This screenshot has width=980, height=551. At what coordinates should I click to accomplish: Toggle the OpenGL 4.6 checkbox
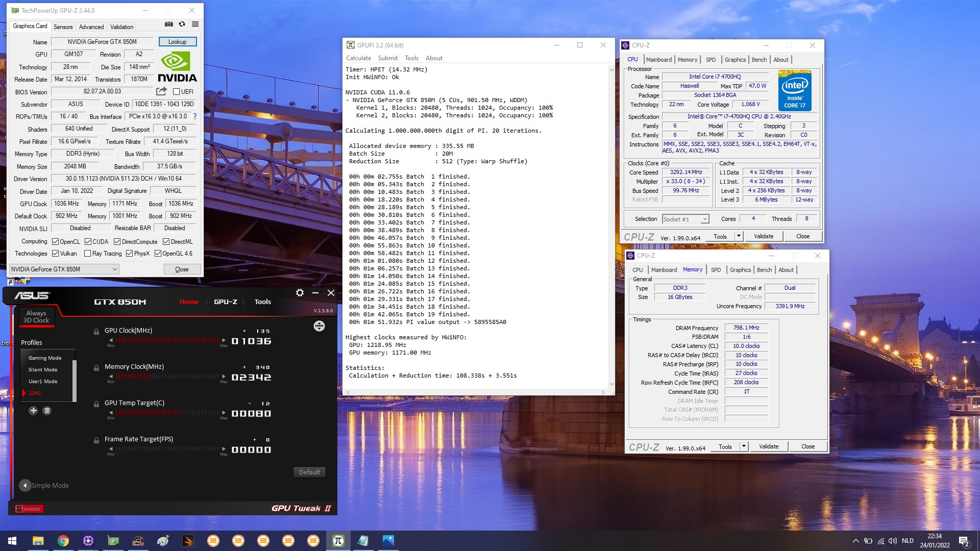coord(158,254)
